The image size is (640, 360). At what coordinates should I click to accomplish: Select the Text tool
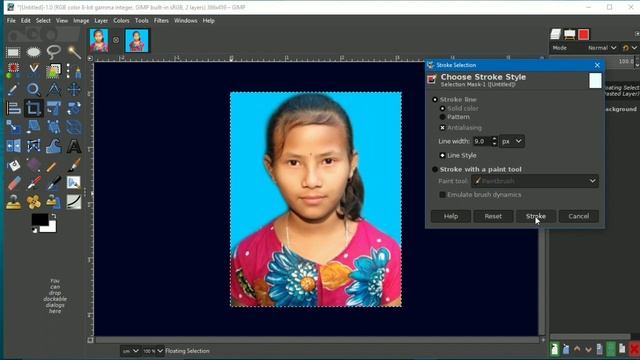click(74, 146)
